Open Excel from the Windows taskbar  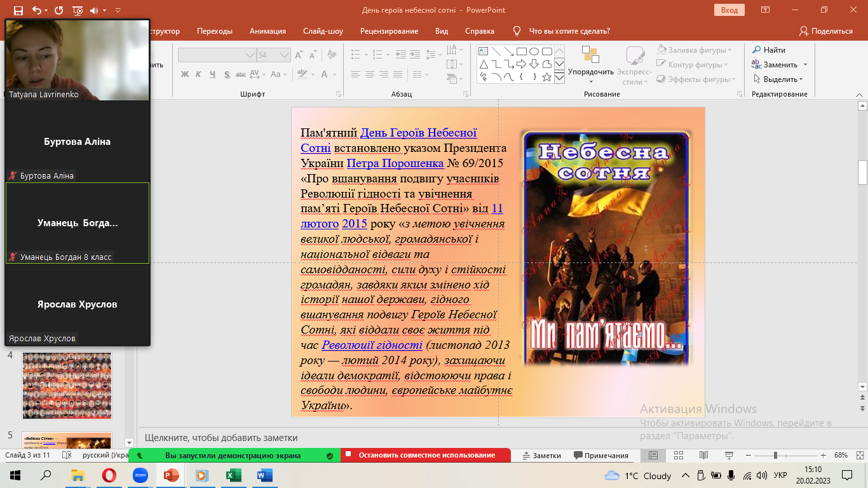tap(233, 475)
